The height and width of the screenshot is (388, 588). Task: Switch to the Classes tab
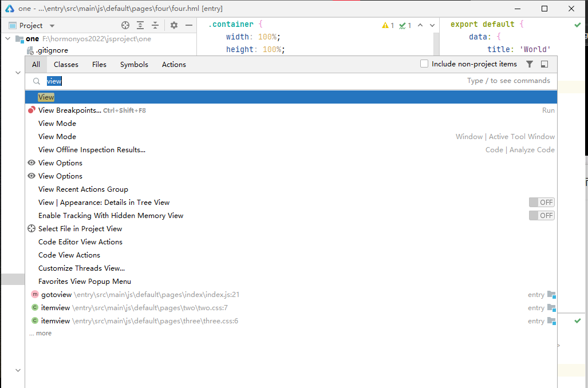(66, 65)
